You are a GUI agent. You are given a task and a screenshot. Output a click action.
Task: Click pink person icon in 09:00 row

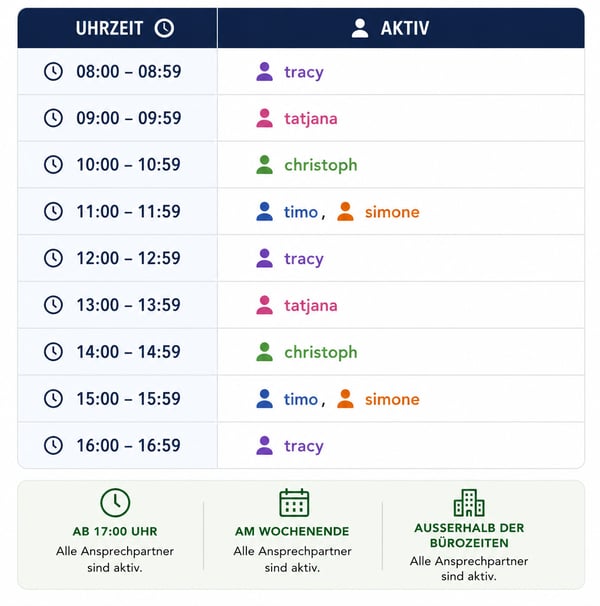coord(264,118)
